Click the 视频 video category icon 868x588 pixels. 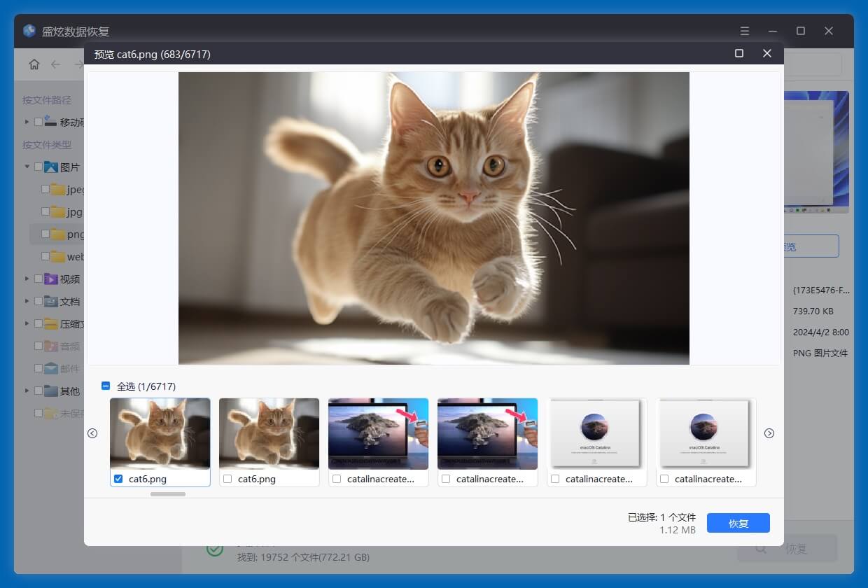point(51,279)
